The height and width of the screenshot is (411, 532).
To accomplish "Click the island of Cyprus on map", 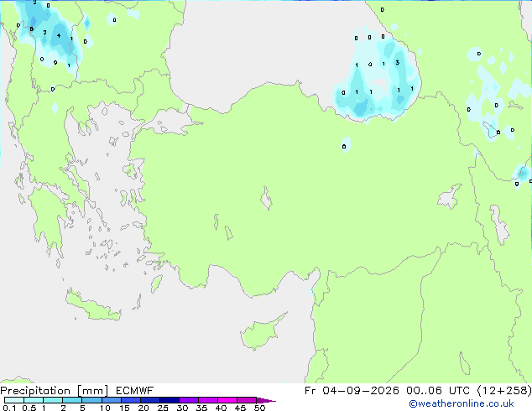I will point(263,331).
